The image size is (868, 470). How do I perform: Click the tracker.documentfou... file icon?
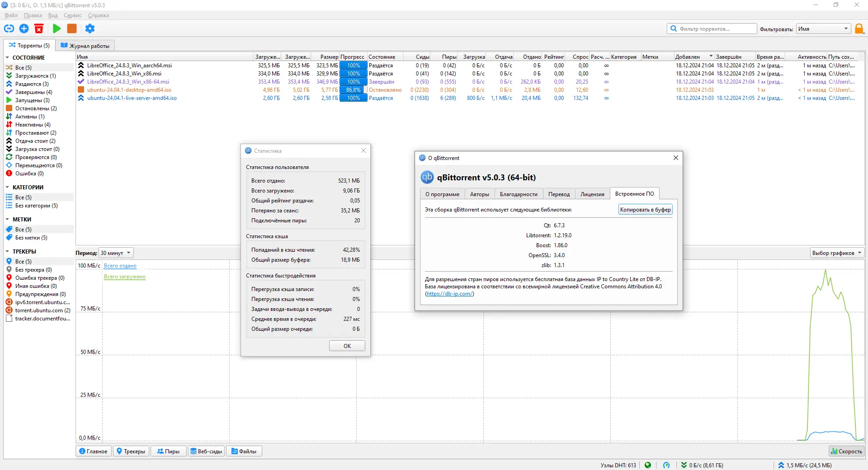(9, 319)
